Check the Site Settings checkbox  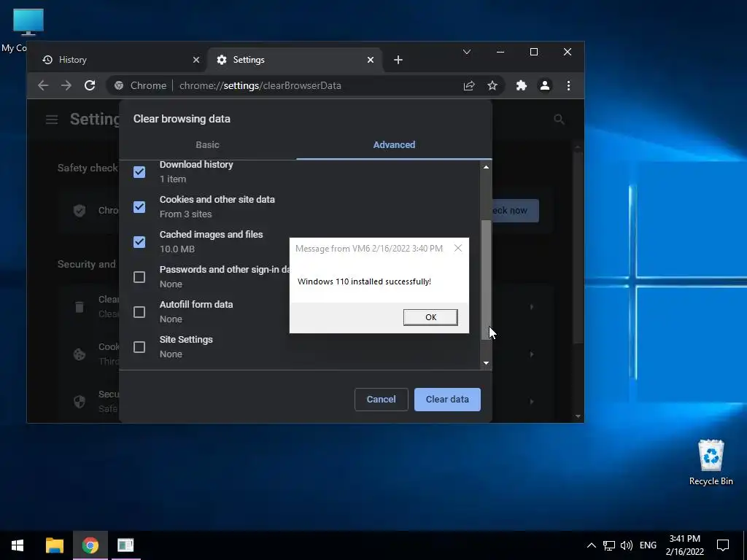point(139,347)
